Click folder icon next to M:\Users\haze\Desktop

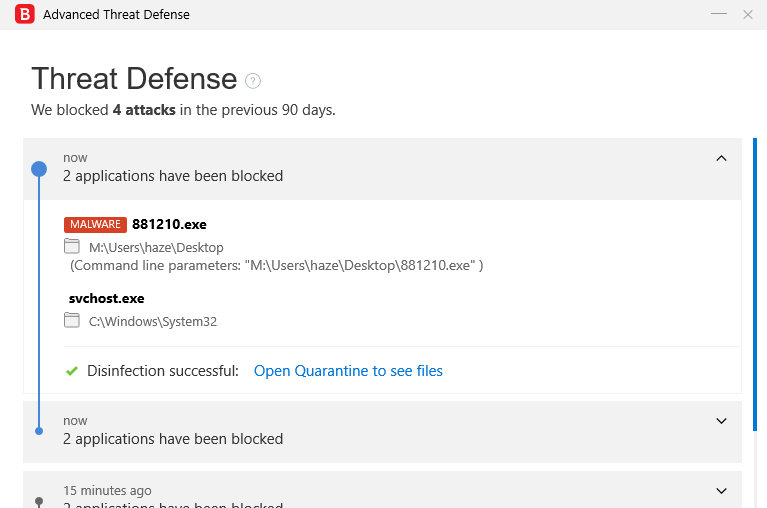72,246
